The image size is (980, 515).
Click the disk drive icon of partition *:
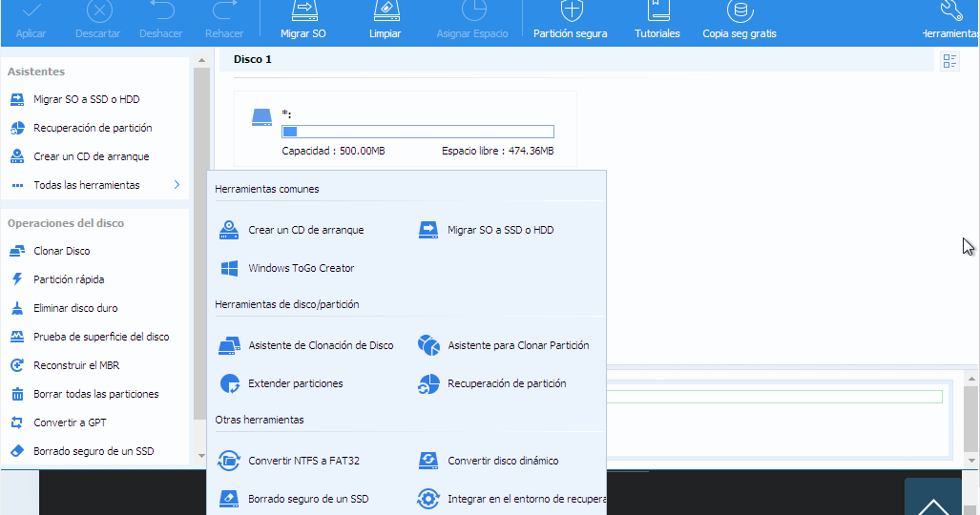261,117
